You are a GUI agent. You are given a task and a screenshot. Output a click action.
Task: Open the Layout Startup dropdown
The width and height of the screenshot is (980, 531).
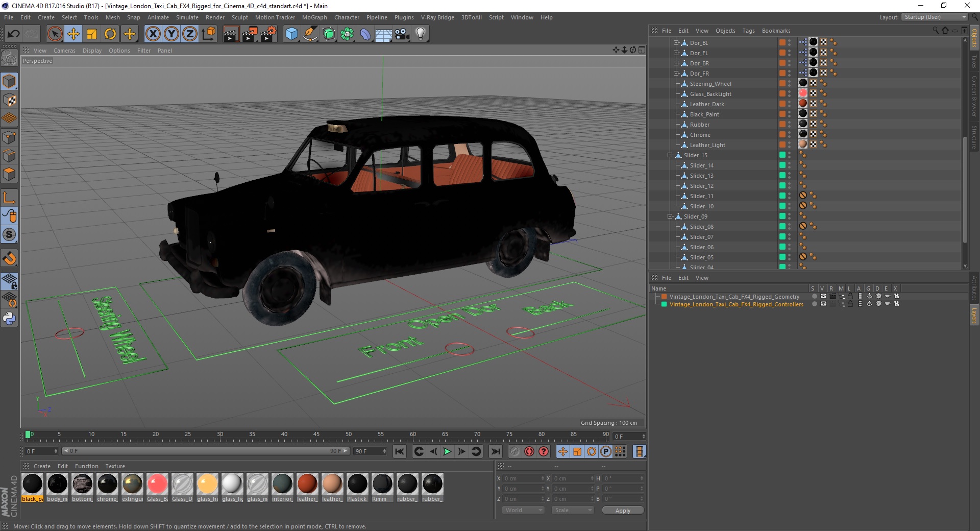tap(935, 17)
